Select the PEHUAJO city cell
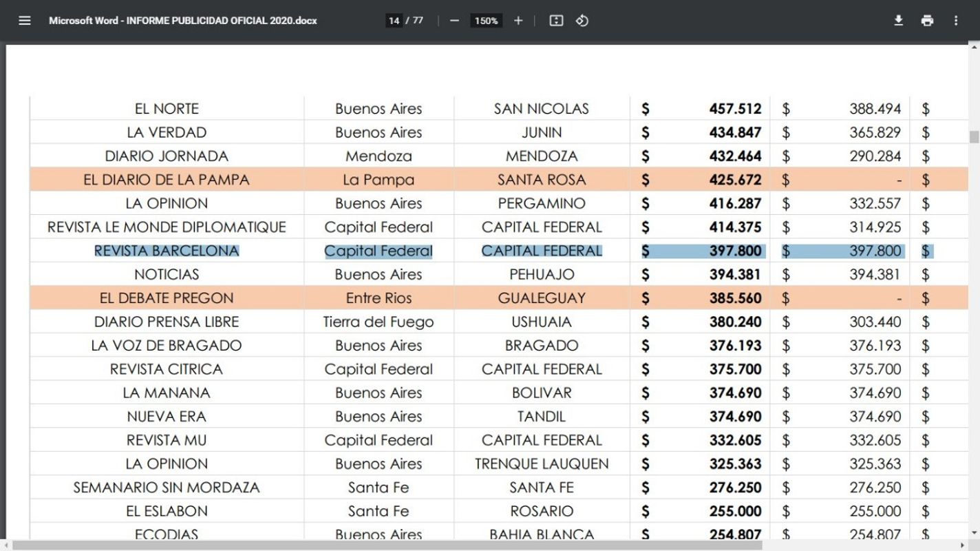The image size is (980, 551). [x=542, y=274]
